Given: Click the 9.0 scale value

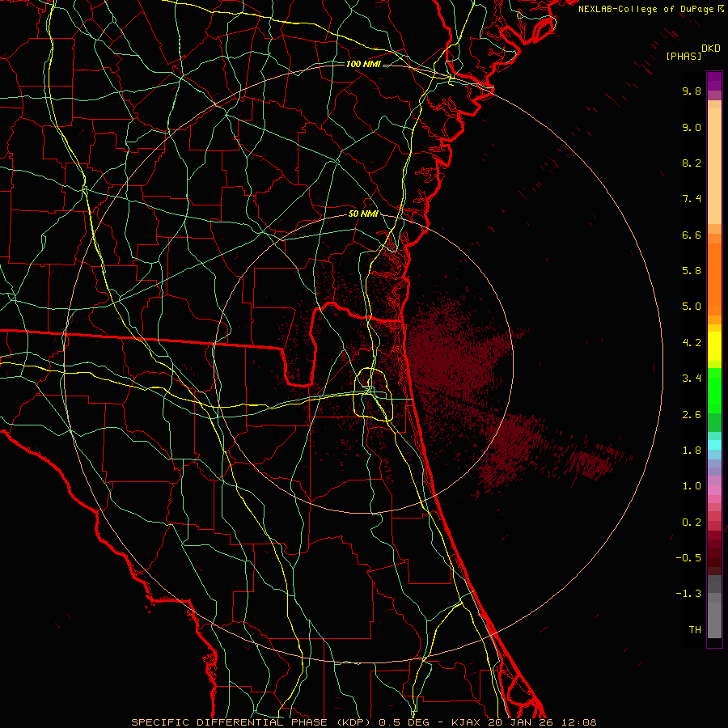Looking at the screenshot, I should (x=692, y=127).
